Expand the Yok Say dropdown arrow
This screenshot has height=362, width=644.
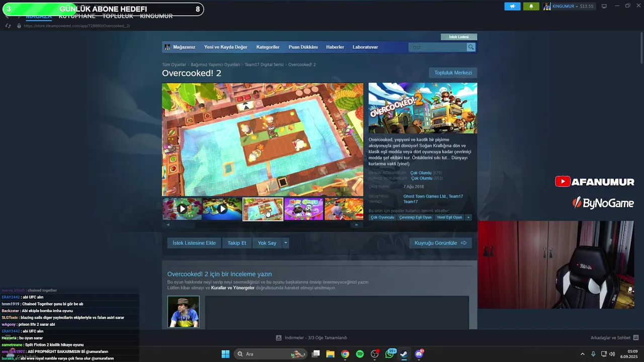(285, 243)
